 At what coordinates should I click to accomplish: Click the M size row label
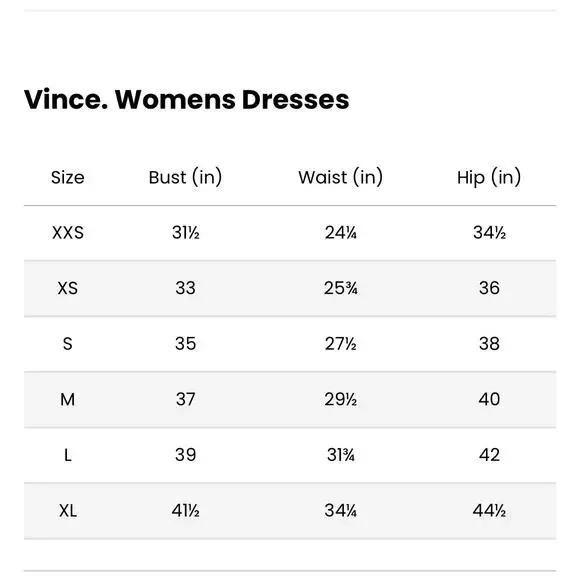68,399
